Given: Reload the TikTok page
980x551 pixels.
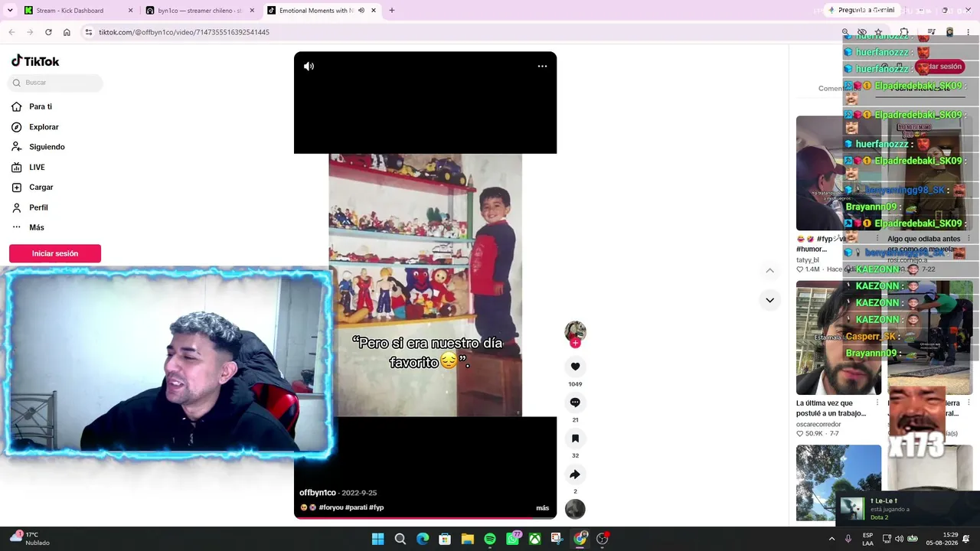Looking at the screenshot, I should [48, 32].
